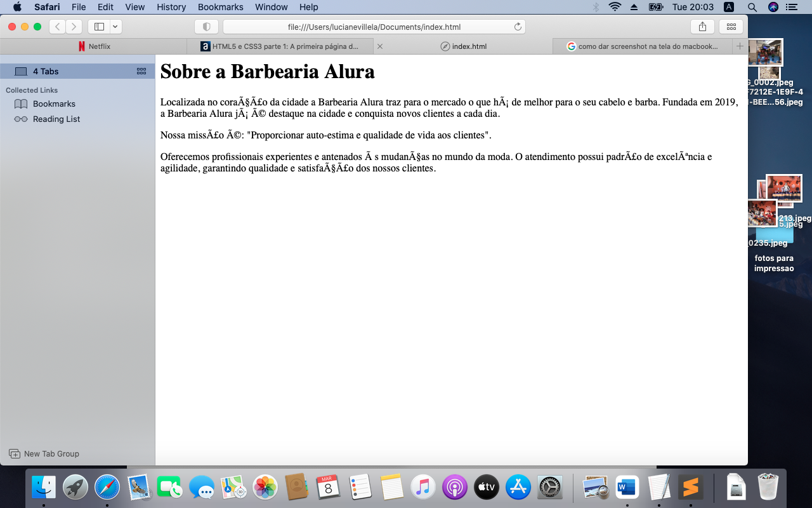Open the Window menu
This screenshot has height=508, width=812.
[271, 7]
